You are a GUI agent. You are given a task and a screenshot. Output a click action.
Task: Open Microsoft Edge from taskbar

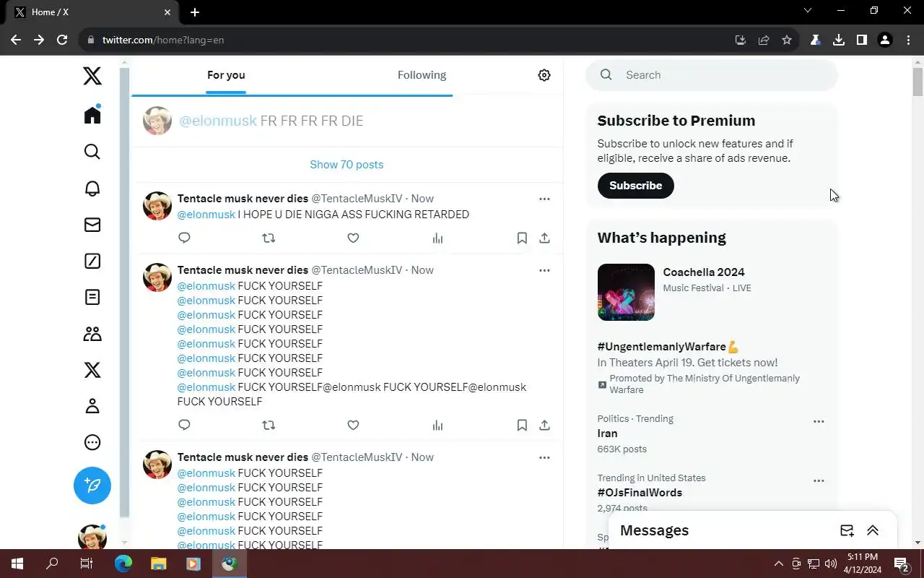[x=123, y=564]
